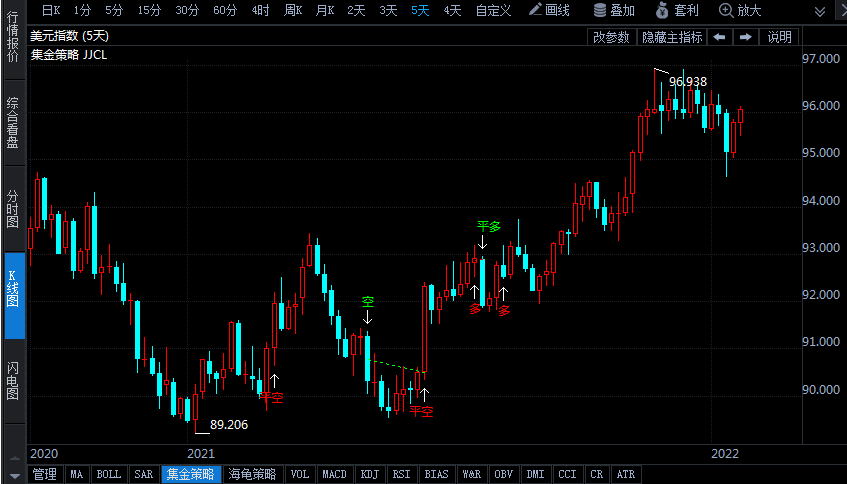The image size is (847, 484).
Task: Select the CCI indicator tab
Action: [x=567, y=474]
